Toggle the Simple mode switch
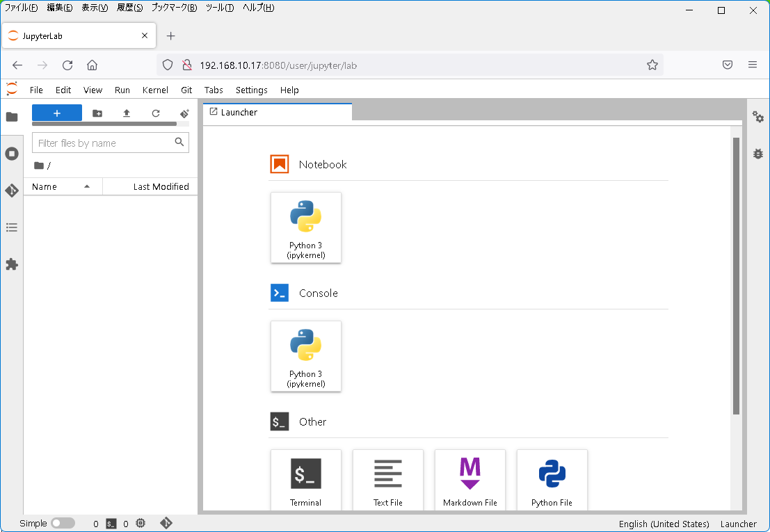The image size is (770, 532). pos(63,523)
